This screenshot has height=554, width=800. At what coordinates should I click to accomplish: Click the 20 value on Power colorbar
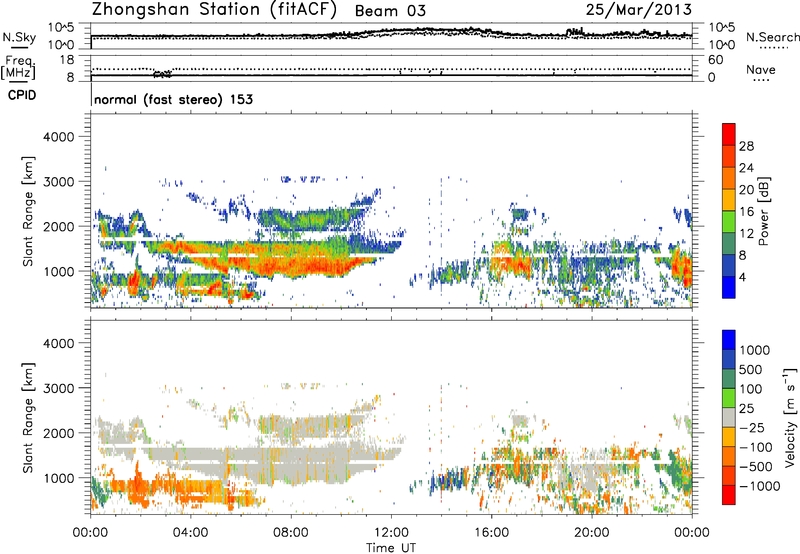point(746,190)
